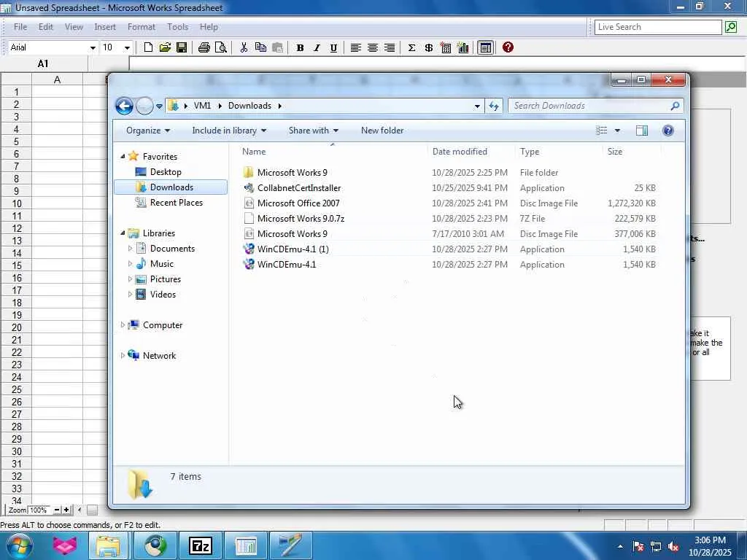Screen dimensions: 747x560
Task: Create a New folder in Downloads
Action: pyautogui.click(x=382, y=131)
